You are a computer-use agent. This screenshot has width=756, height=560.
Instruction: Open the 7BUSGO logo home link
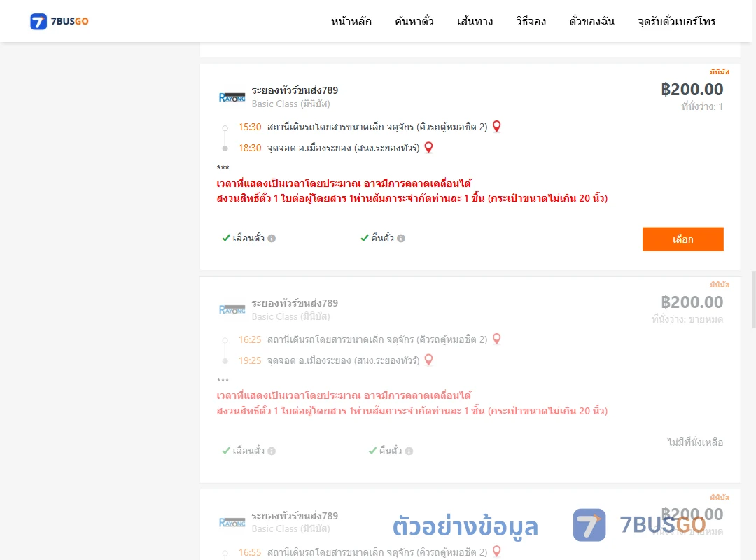(x=59, y=21)
